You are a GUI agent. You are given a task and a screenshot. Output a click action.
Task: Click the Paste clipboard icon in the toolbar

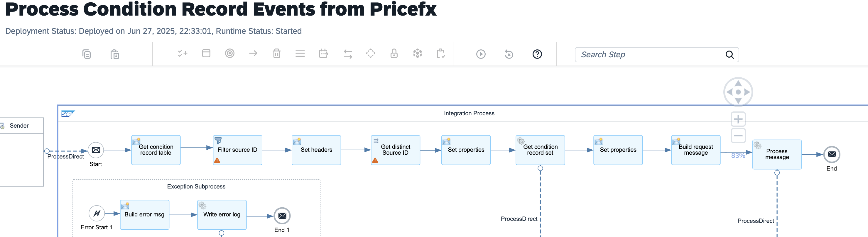tap(114, 54)
